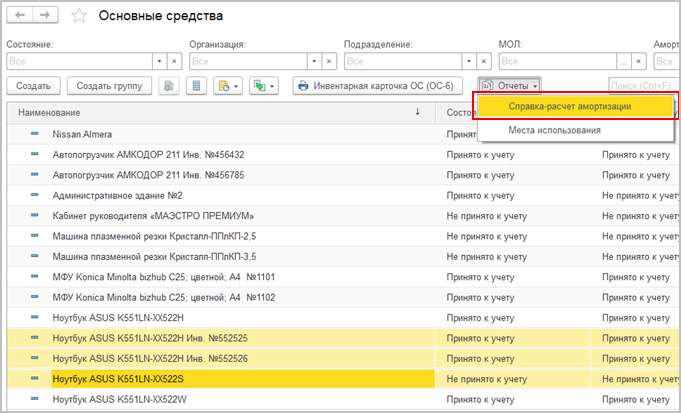Select Места использования menu item
The height and width of the screenshot is (413, 681).
coord(574,130)
